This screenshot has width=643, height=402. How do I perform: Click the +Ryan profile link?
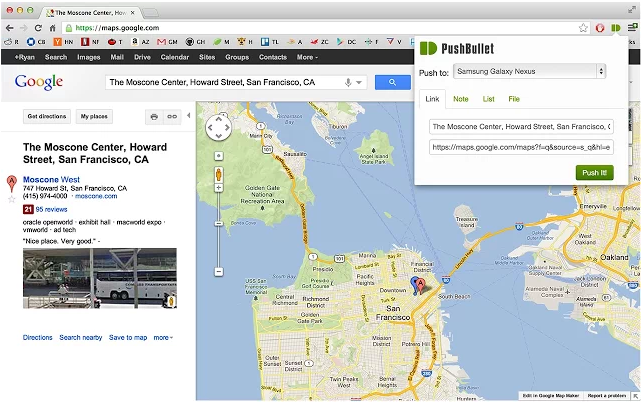25,57
